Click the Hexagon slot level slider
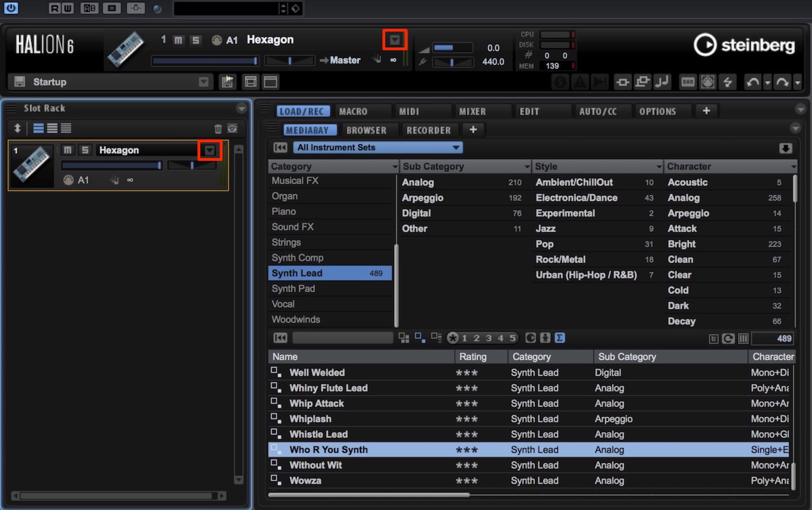The width and height of the screenshot is (812, 510). [x=112, y=165]
